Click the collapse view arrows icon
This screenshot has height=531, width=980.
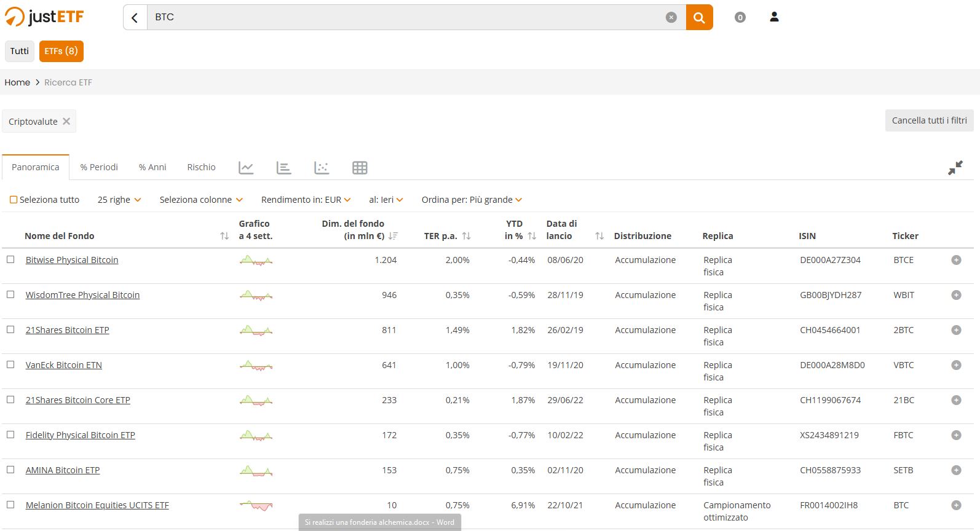point(955,167)
